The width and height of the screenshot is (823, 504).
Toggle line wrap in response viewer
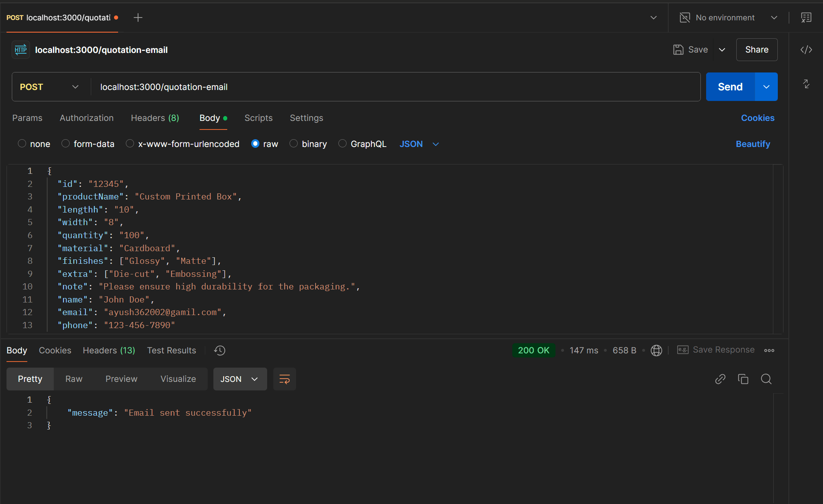click(x=284, y=379)
